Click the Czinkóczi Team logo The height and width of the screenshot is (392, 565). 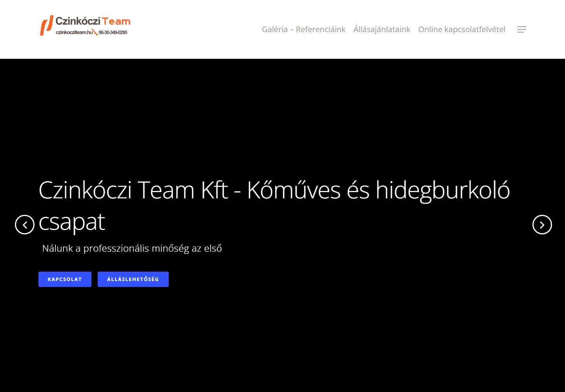[x=85, y=26]
